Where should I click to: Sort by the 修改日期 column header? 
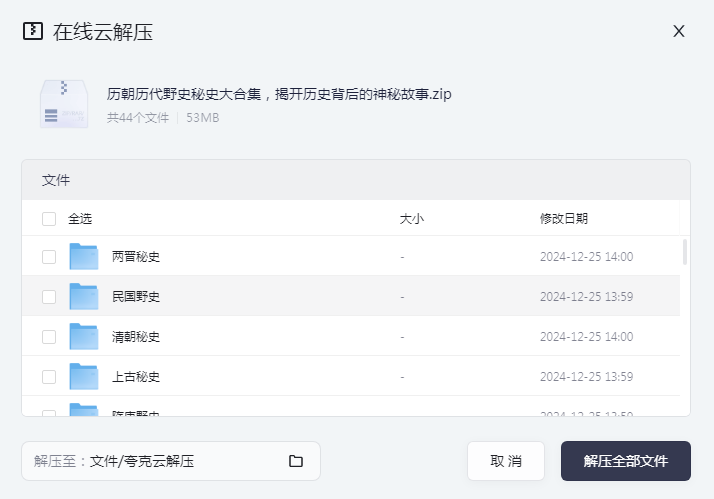tap(563, 219)
